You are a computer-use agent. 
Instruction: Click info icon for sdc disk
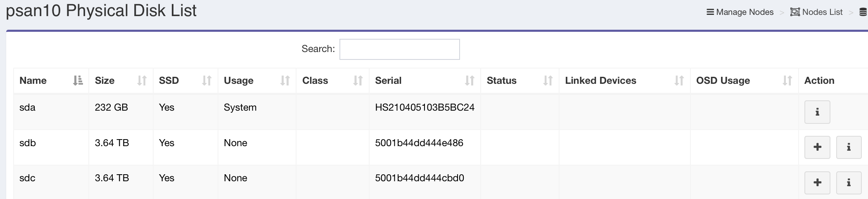click(x=849, y=182)
